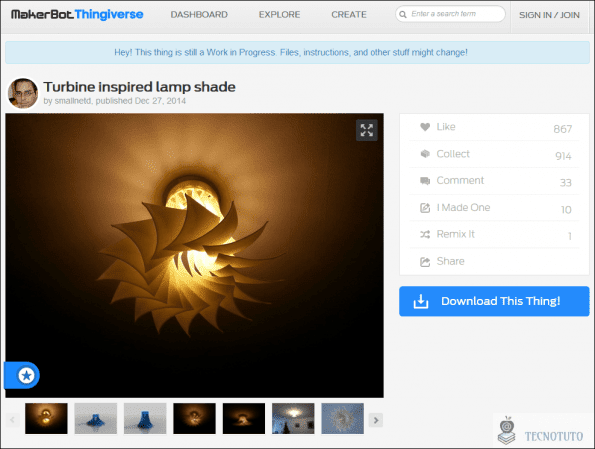This screenshot has width=595, height=449.
Task: Select the room ceiling lamp thumbnail
Action: pyautogui.click(x=293, y=419)
